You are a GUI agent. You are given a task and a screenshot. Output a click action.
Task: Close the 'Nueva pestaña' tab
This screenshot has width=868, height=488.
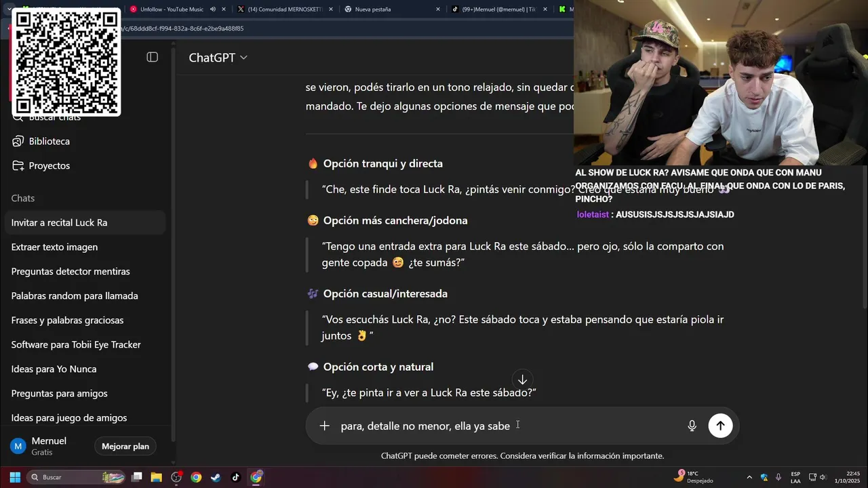click(438, 9)
